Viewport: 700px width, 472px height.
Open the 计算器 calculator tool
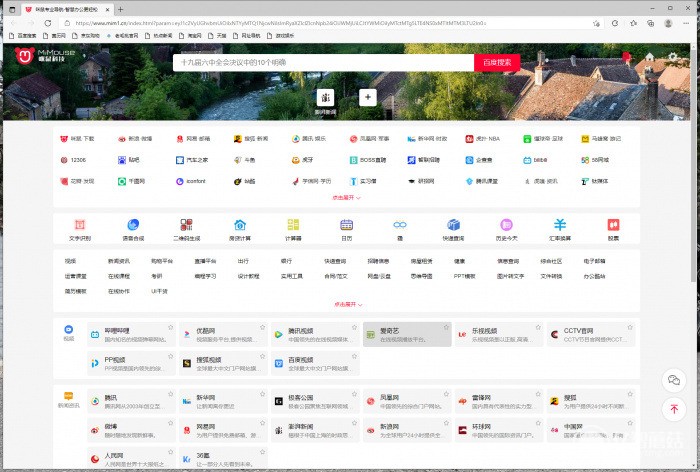point(293,230)
